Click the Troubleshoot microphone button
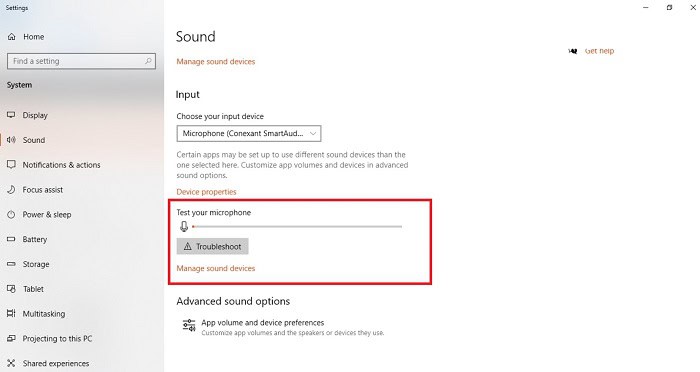This screenshot has height=372, width=700. [x=212, y=247]
